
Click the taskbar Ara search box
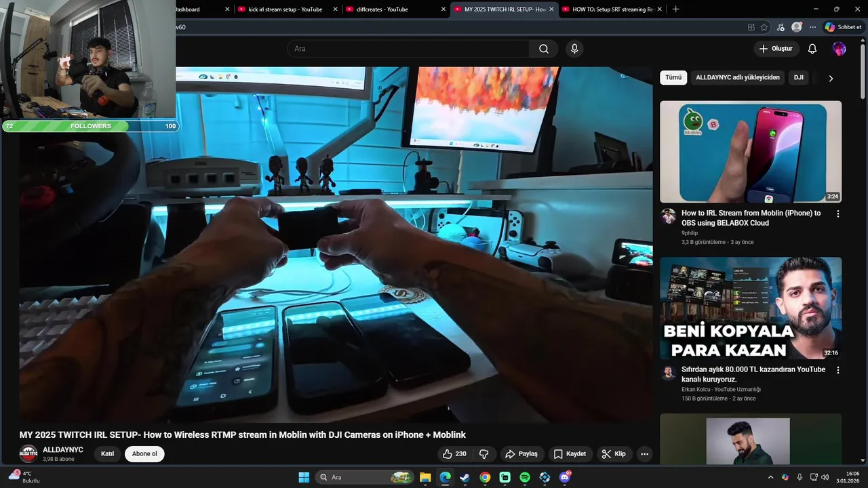(x=365, y=477)
